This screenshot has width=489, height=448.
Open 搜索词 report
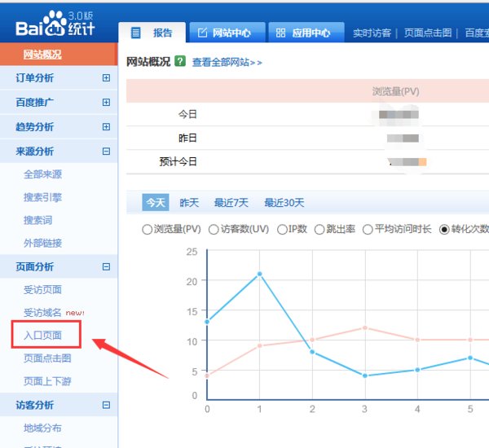pos(38,221)
